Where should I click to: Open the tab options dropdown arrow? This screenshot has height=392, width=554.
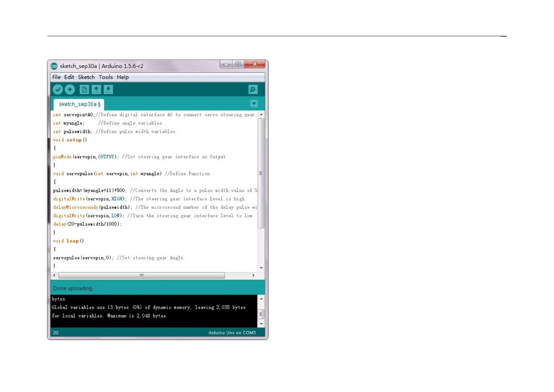pos(254,104)
